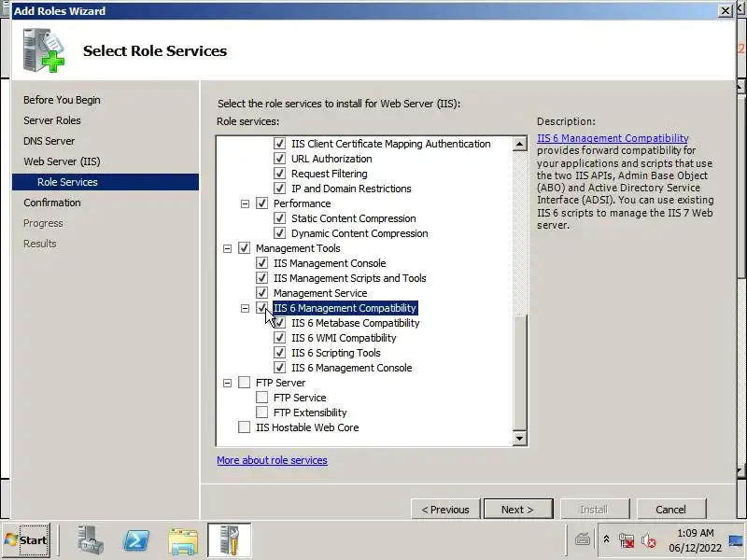The width and height of the screenshot is (747, 560).
Task: Click the Next button
Action: [x=518, y=510]
